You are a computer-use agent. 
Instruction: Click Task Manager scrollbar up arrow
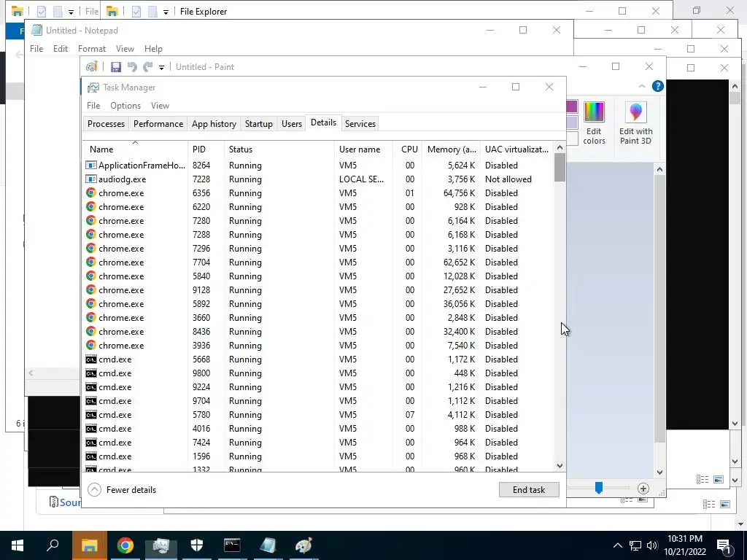pos(560,147)
